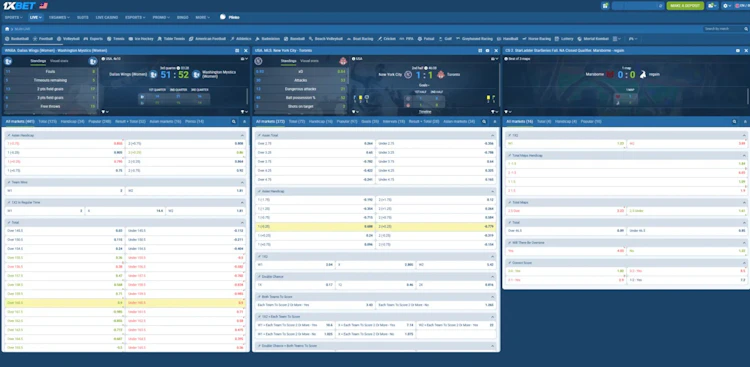Image resolution: width=750 pixels, height=367 pixels.
Task: Open FIFA in the sports bar
Action: 407,39
